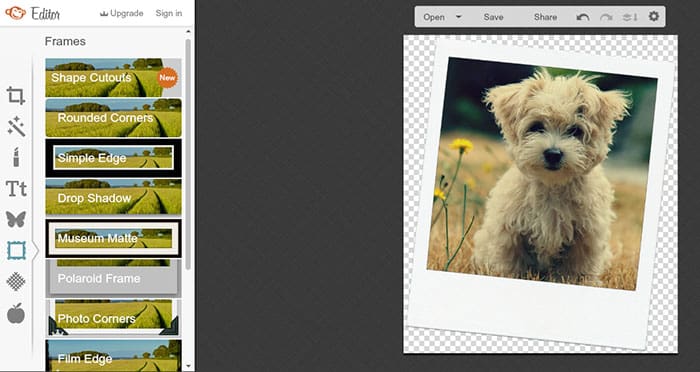This screenshot has height=372, width=700.
Task: Open the Text Tt tool
Action: (x=16, y=188)
